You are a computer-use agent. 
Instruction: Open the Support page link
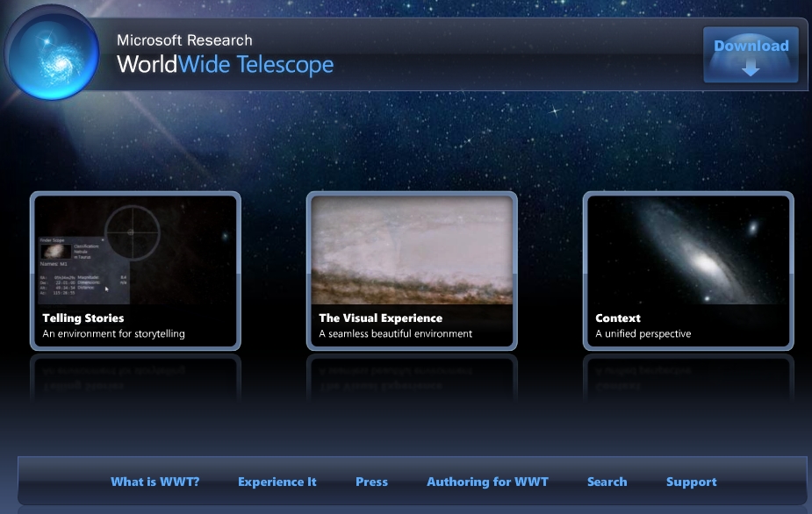692,482
